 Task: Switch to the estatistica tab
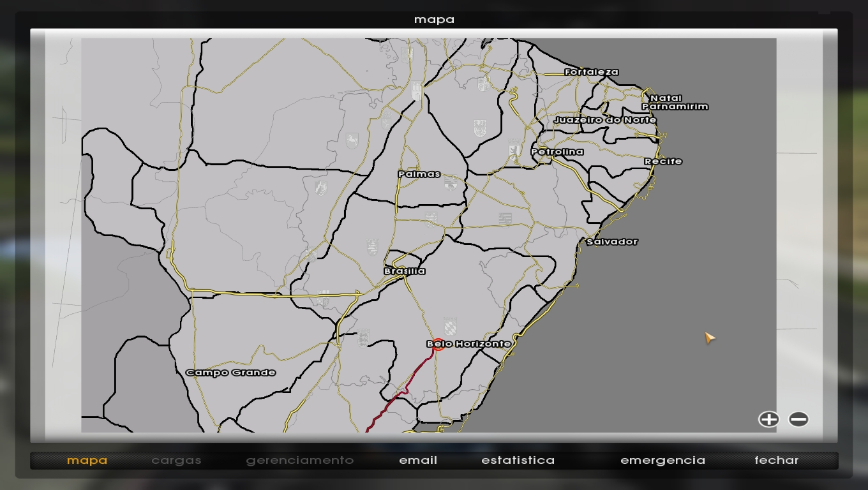(x=518, y=460)
